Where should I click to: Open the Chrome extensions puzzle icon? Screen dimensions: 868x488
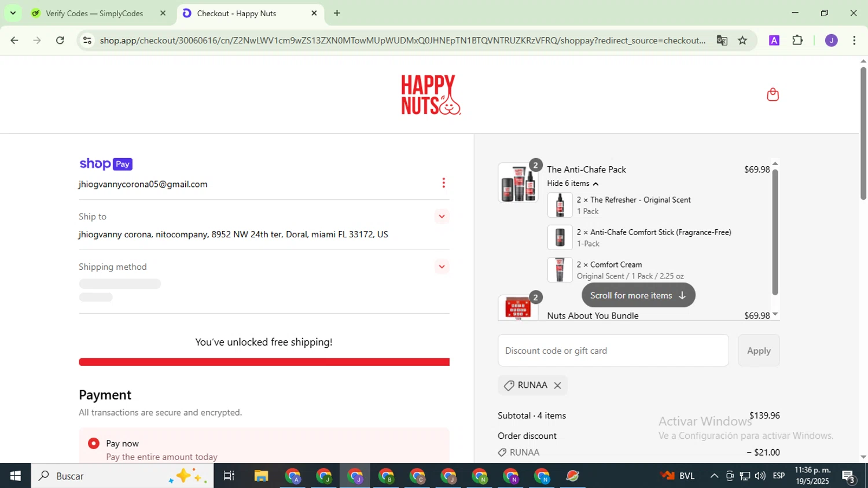797,41
